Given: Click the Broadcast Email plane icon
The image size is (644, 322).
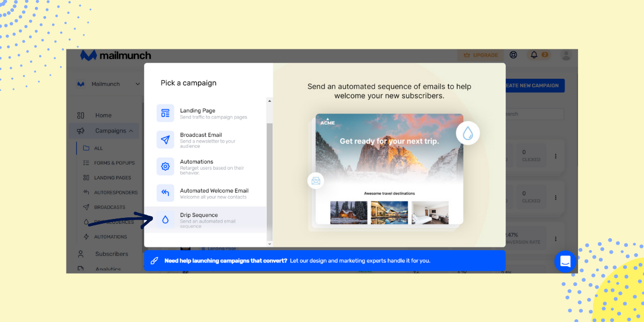Looking at the screenshot, I should (165, 140).
